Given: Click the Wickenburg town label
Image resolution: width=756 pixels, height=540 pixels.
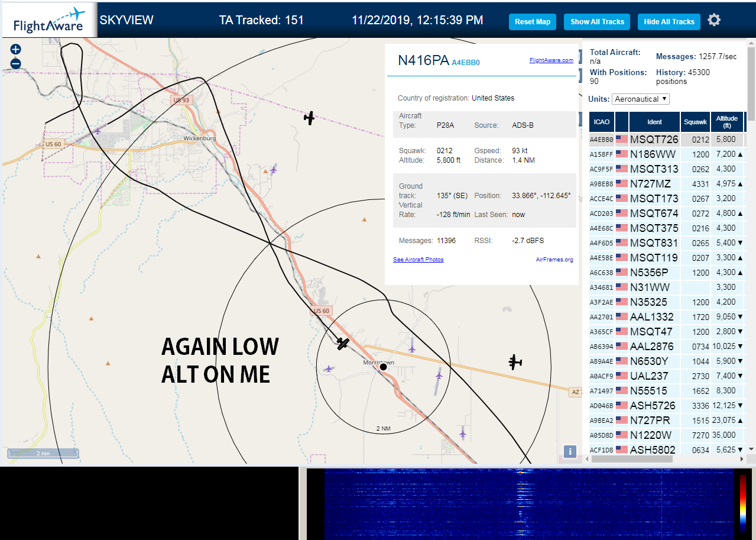Looking at the screenshot, I should (x=199, y=138).
